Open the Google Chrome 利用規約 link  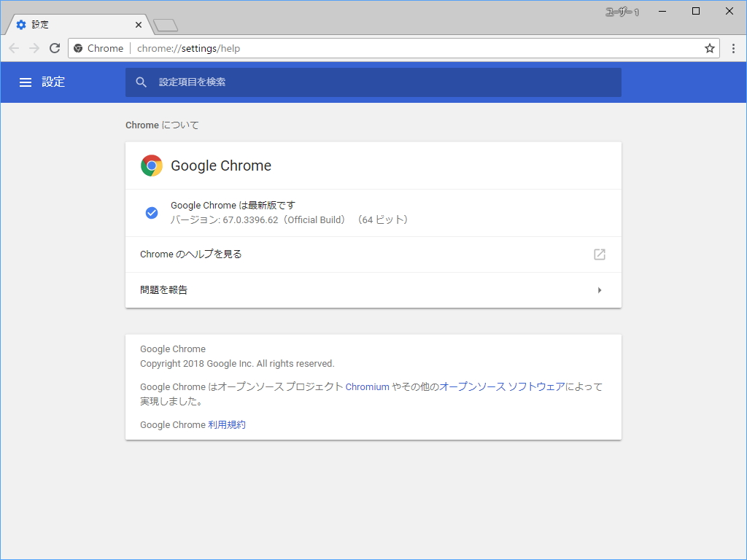(228, 424)
